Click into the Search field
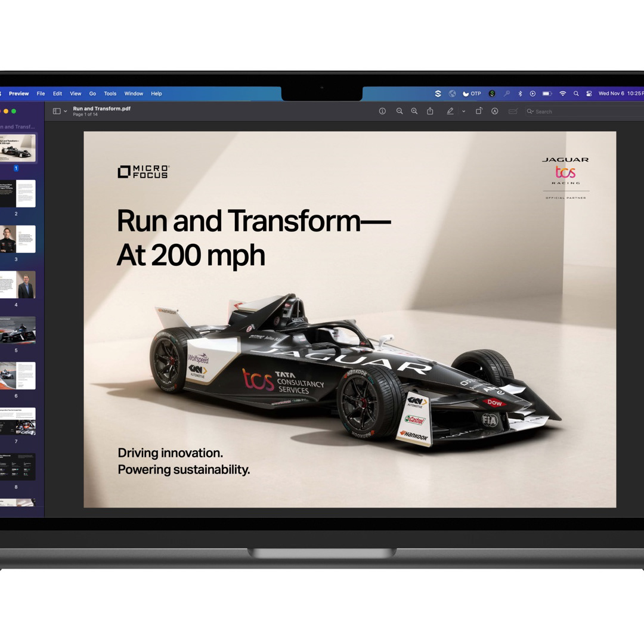This screenshot has height=644, width=644. pyautogui.click(x=585, y=112)
